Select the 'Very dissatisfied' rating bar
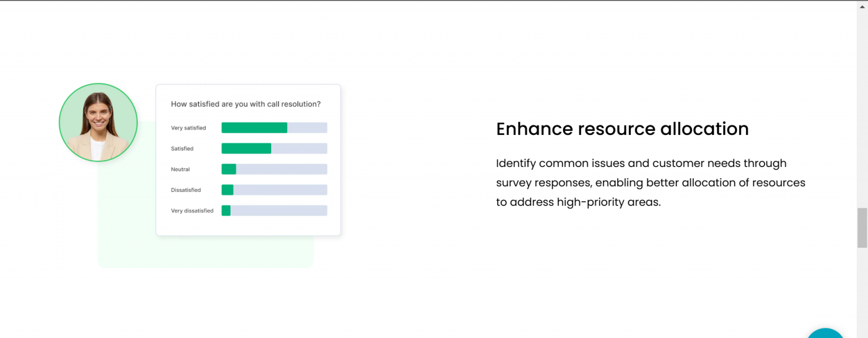This screenshot has height=338, width=868. 274,210
